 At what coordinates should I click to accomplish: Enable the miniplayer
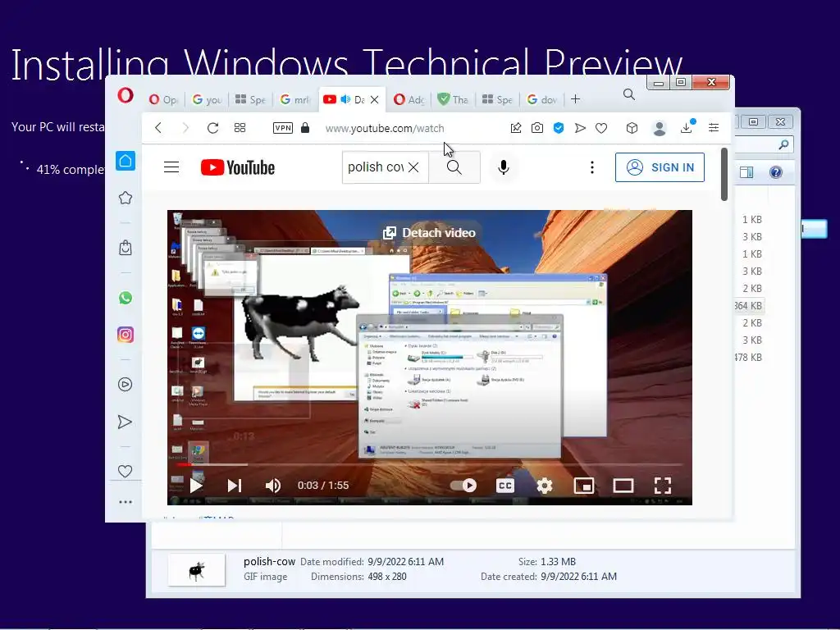click(x=584, y=486)
